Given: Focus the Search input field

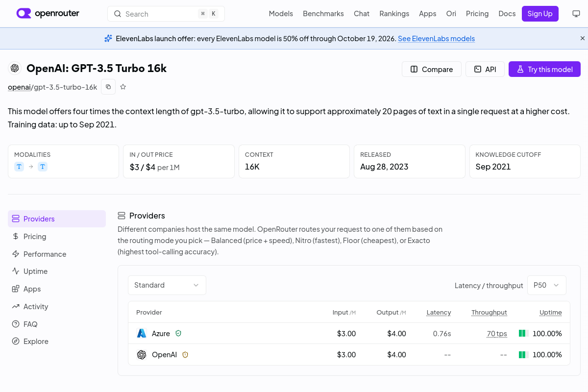Looking at the screenshot, I should tap(166, 14).
